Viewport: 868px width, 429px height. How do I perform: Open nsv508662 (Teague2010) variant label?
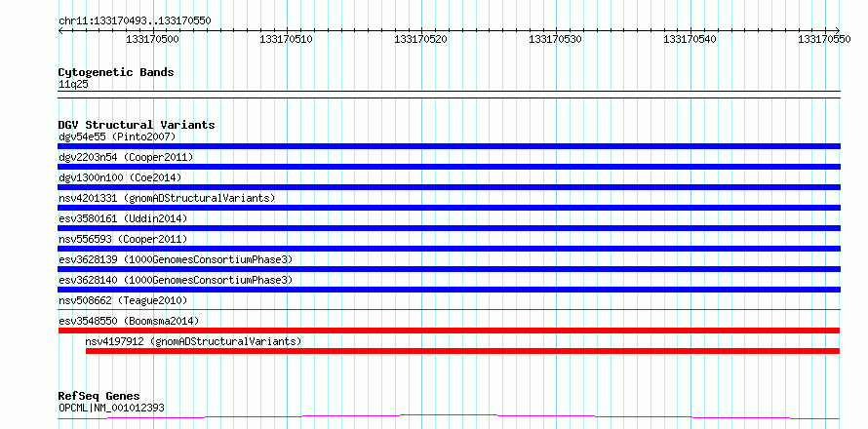[x=123, y=300]
